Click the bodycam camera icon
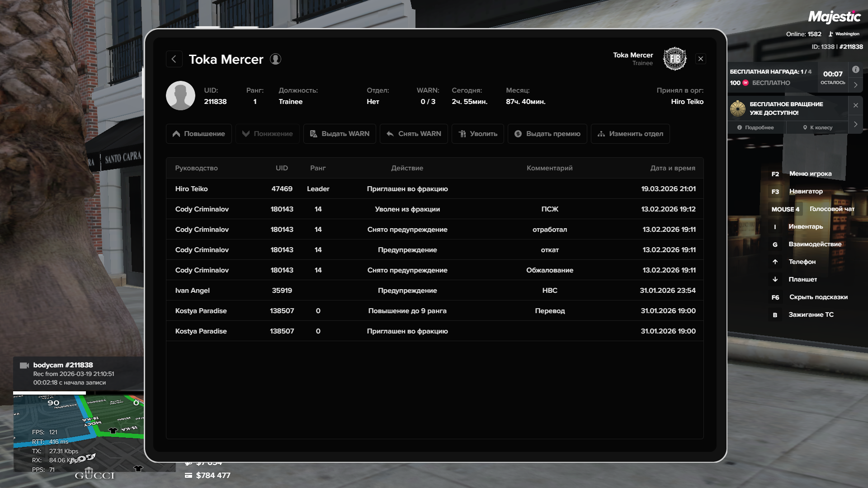 point(24,365)
